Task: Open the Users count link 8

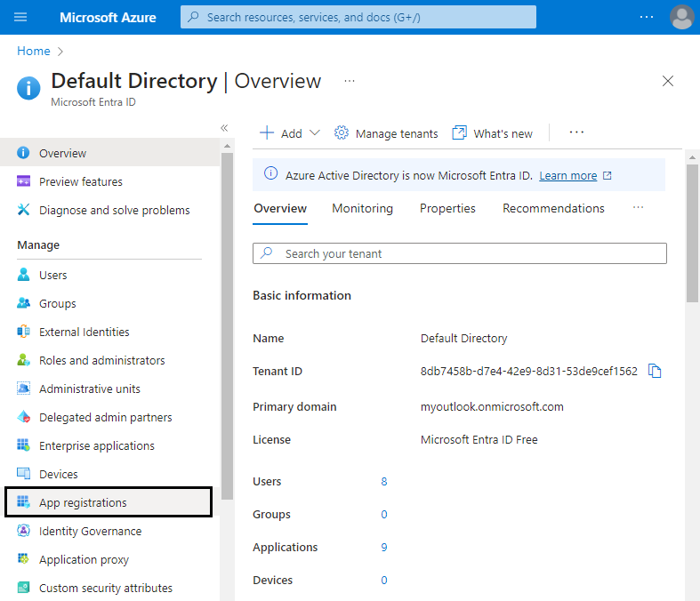Action: (384, 482)
